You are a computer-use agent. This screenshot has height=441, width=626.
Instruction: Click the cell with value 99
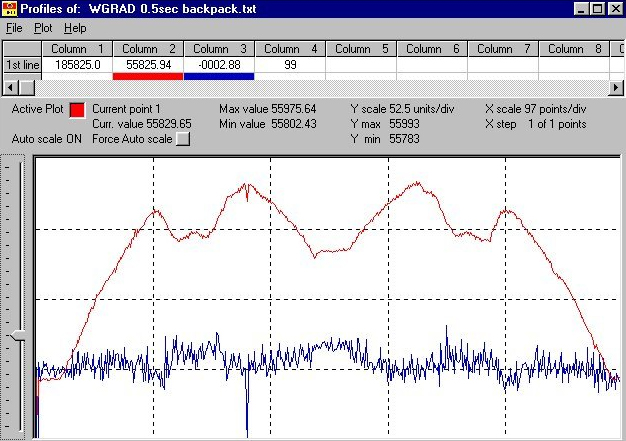point(290,64)
